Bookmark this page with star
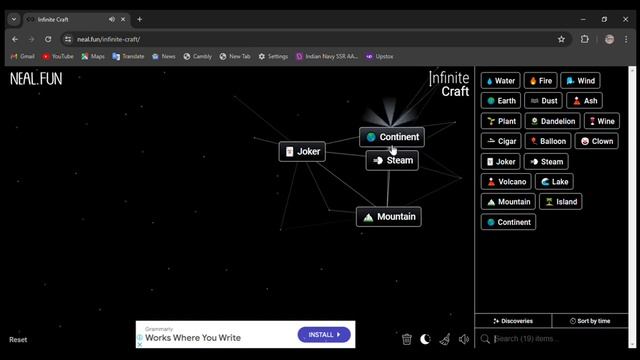Viewport: 640px width, 360px height. coord(561,39)
